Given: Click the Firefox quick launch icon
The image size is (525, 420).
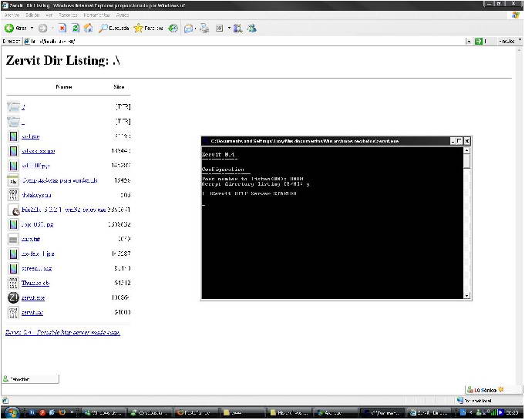Looking at the screenshot, I should point(62,412).
